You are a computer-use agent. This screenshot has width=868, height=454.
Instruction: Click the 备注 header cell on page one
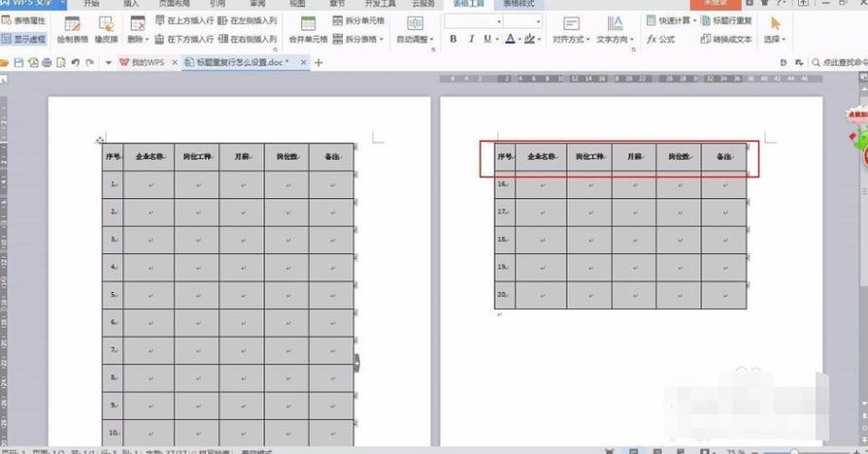pyautogui.click(x=332, y=156)
